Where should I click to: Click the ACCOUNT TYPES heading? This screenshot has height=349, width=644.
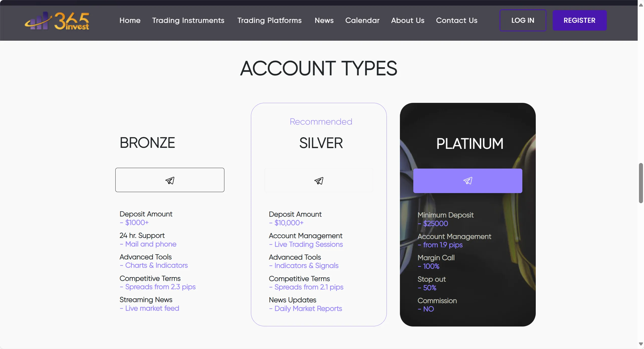pos(319,68)
